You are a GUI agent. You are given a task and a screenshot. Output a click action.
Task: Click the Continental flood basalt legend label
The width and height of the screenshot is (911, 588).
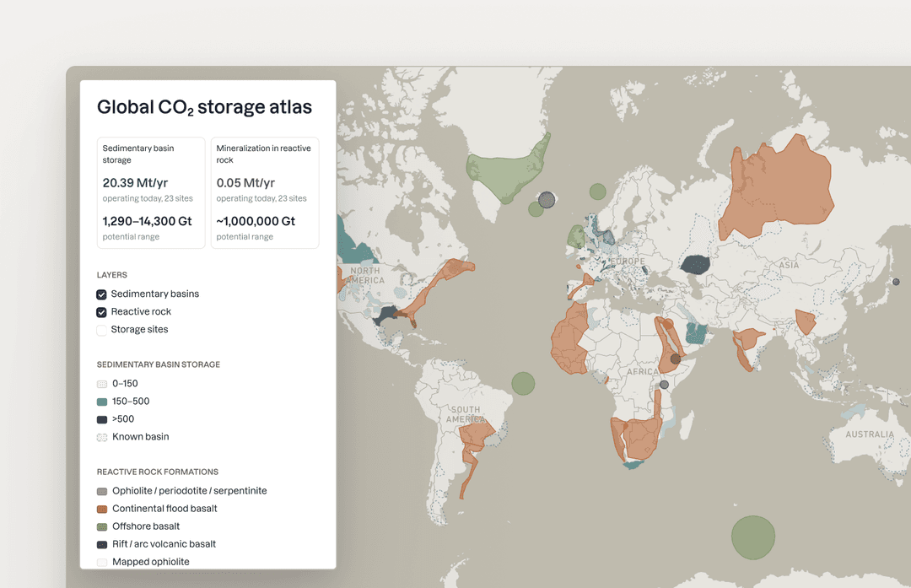point(164,509)
